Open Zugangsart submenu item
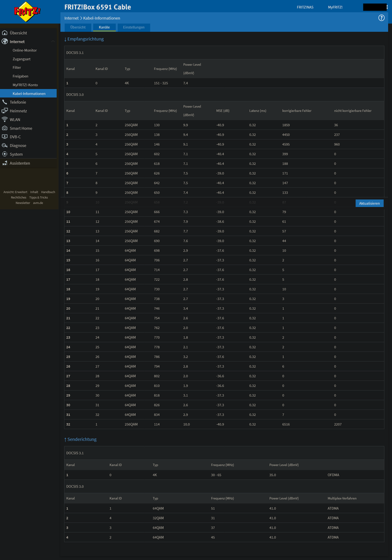Screen dimensions: 392x560 coord(21,59)
